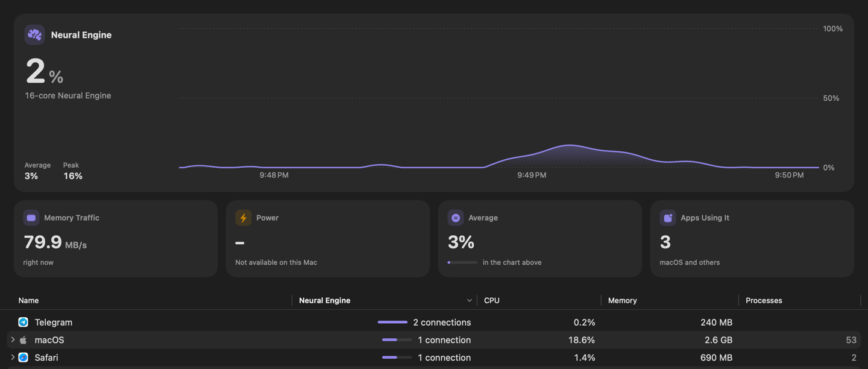
Task: Click the Neural Engine brain icon
Action: click(x=34, y=35)
